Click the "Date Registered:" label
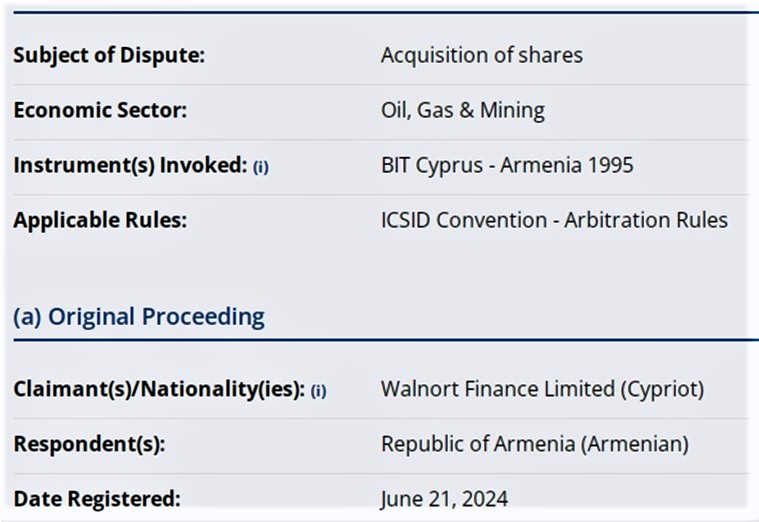 (97, 497)
